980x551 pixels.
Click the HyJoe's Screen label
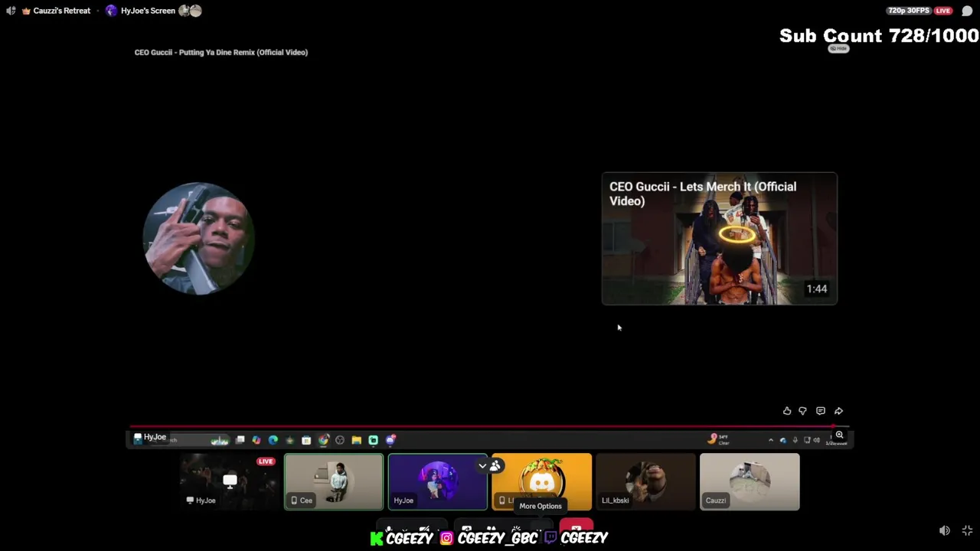pyautogui.click(x=148, y=11)
